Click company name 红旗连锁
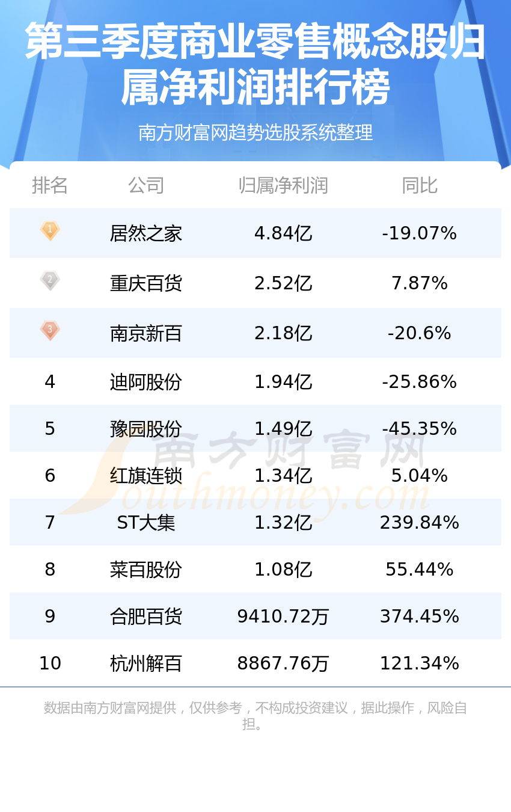 pos(146,476)
